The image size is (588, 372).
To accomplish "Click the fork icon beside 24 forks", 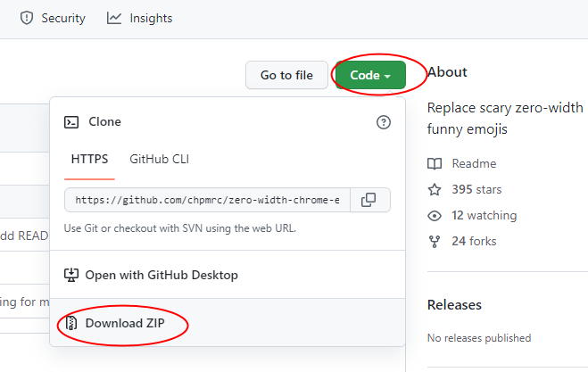I will point(435,242).
